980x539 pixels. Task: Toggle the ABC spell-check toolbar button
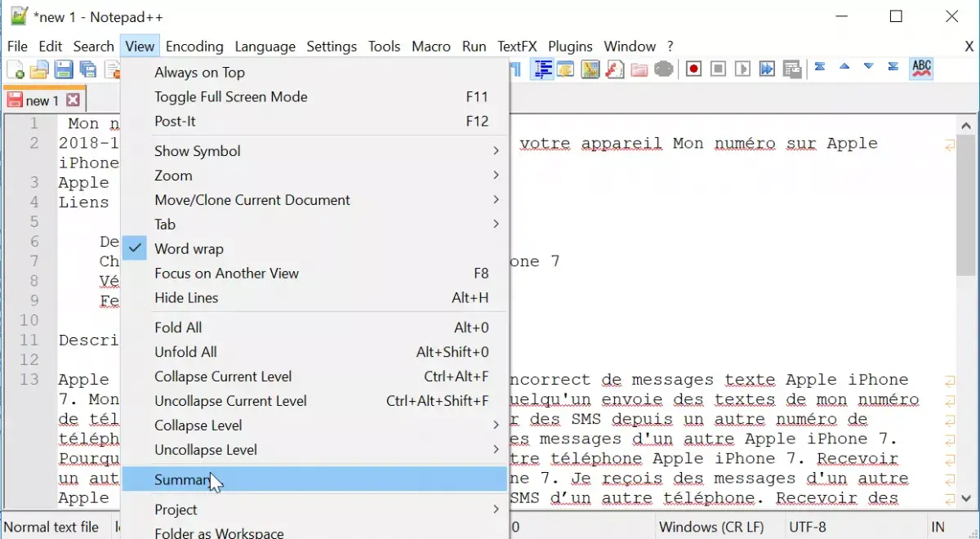922,69
